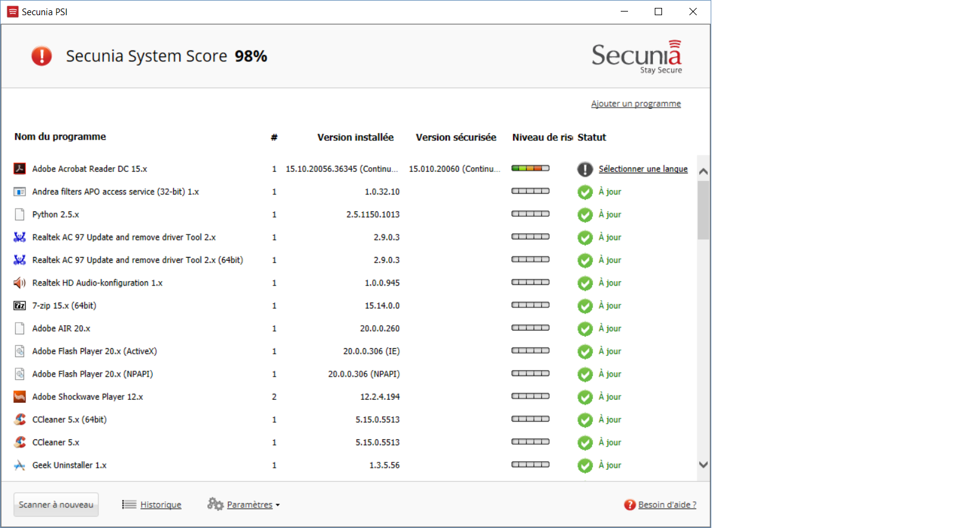Click the green check for Geek Uninstaller
Screen dimensions: 980x528
click(585, 465)
